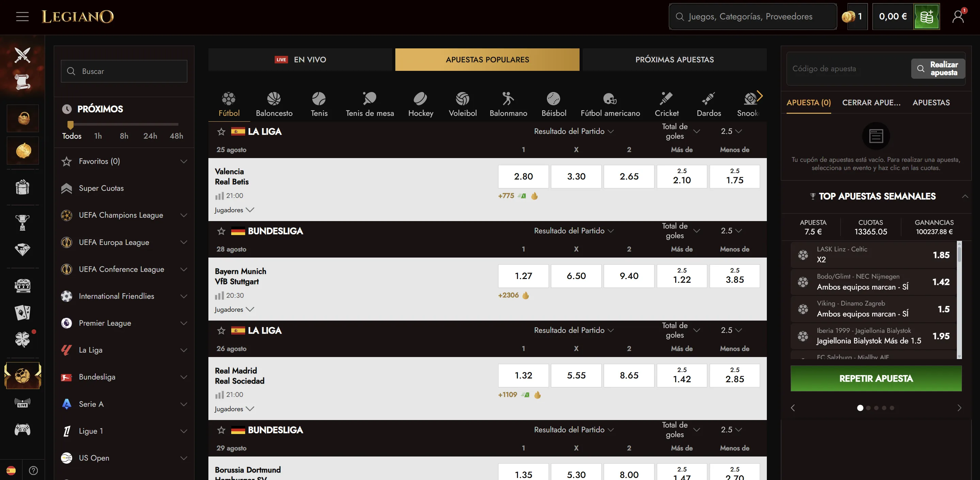Switch to the APUESTAS POPULARES tab
Screen dimensions: 980x480
point(487,59)
